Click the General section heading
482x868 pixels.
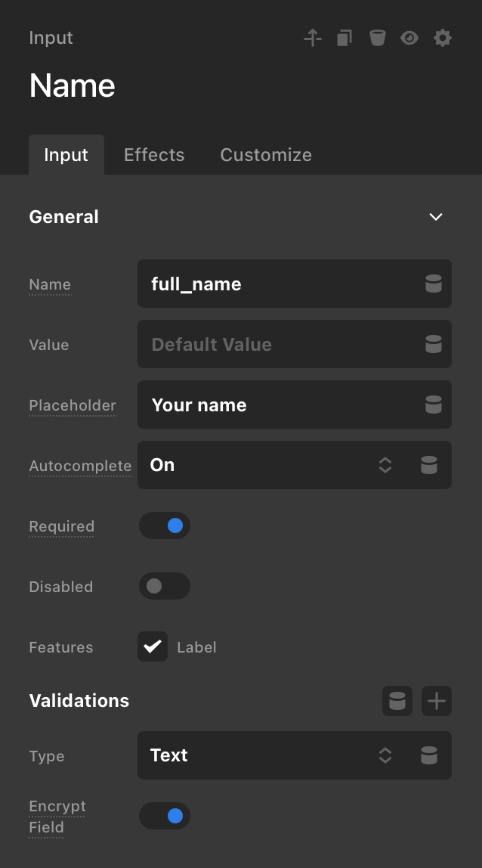tap(63, 216)
